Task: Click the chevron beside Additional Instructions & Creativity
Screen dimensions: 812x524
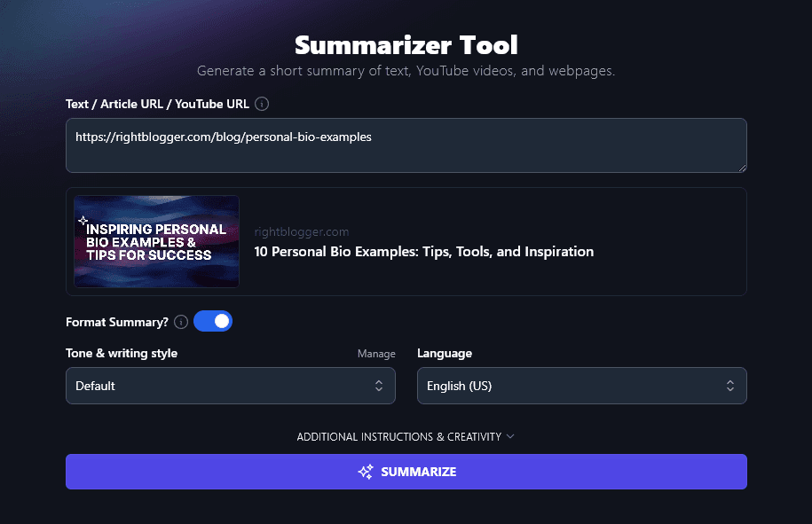Action: coord(510,436)
